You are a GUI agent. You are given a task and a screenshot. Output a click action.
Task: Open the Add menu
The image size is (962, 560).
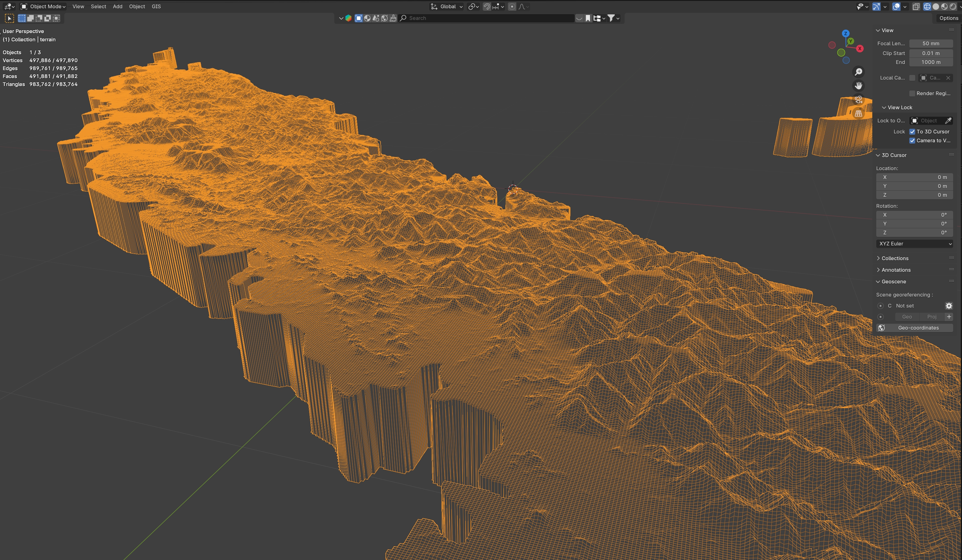pos(118,6)
